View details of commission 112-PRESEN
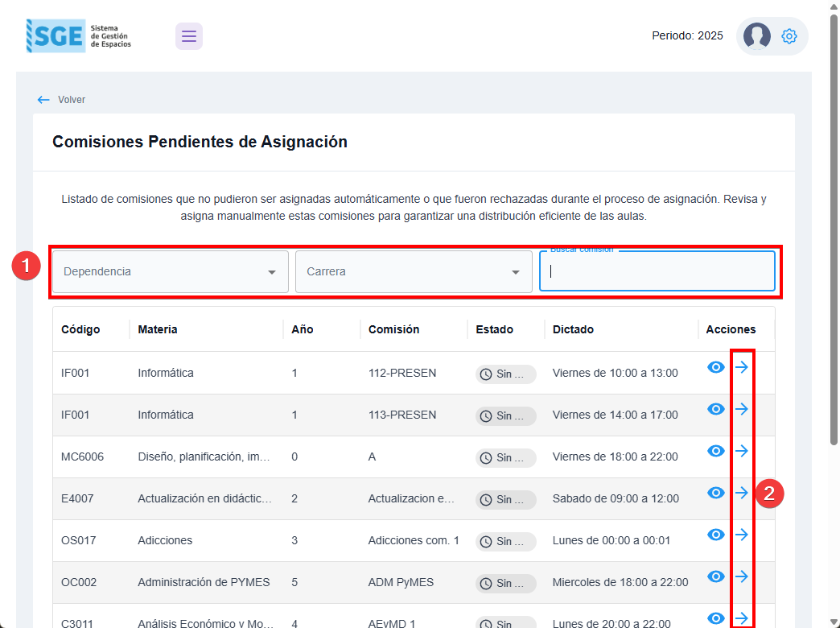 click(716, 367)
